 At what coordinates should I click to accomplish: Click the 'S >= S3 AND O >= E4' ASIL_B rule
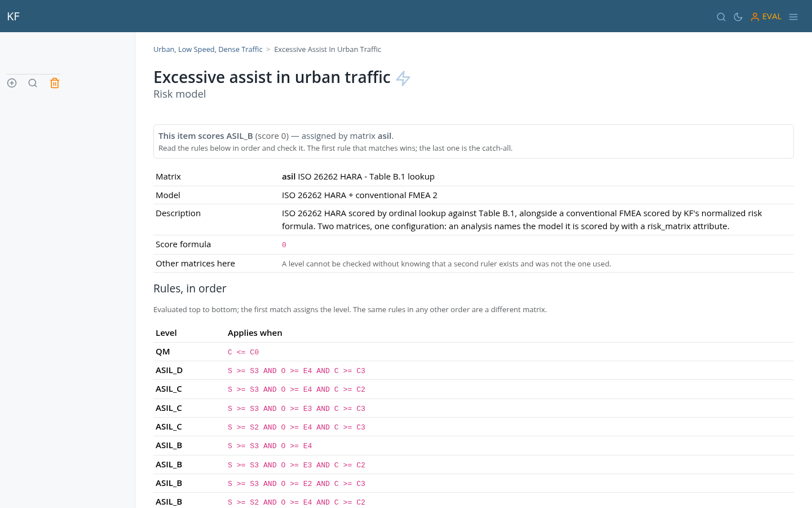pos(270,446)
